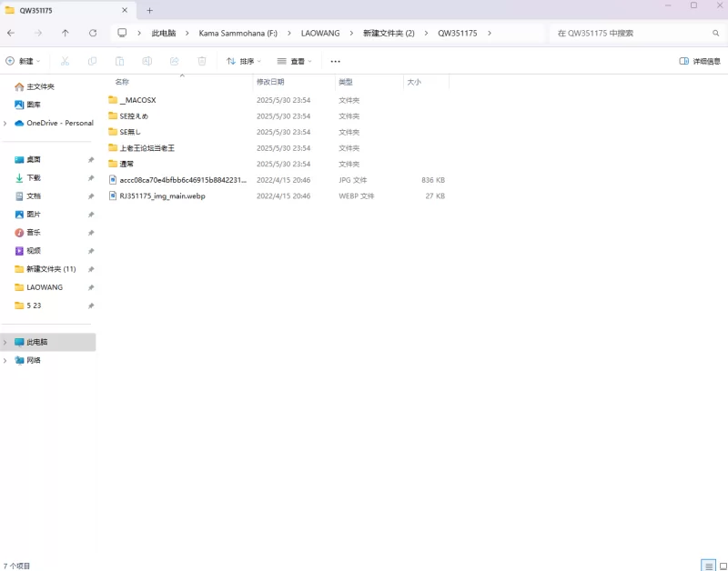Open the 新建 new item menu
The height and width of the screenshot is (571, 728).
(23, 61)
